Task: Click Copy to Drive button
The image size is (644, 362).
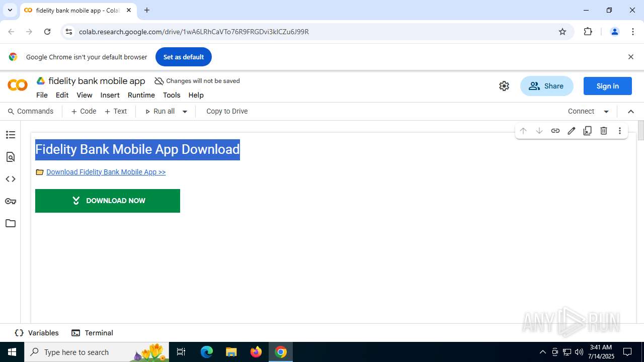Action: 227,111
